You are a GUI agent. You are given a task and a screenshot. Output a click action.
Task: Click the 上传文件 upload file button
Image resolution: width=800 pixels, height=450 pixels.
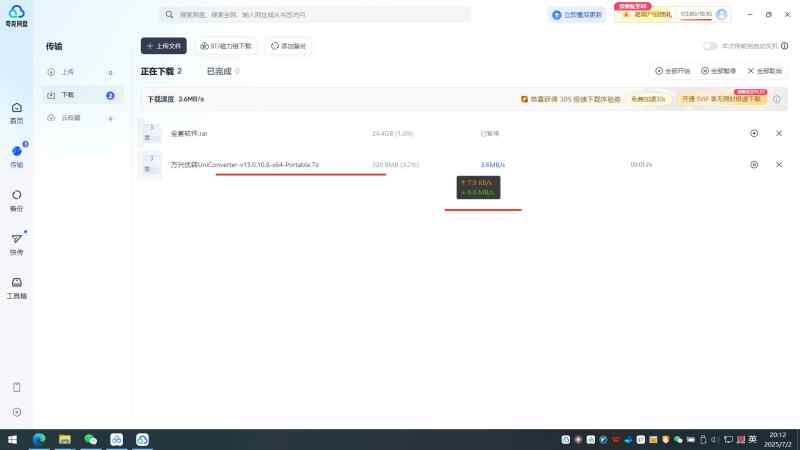(x=164, y=46)
